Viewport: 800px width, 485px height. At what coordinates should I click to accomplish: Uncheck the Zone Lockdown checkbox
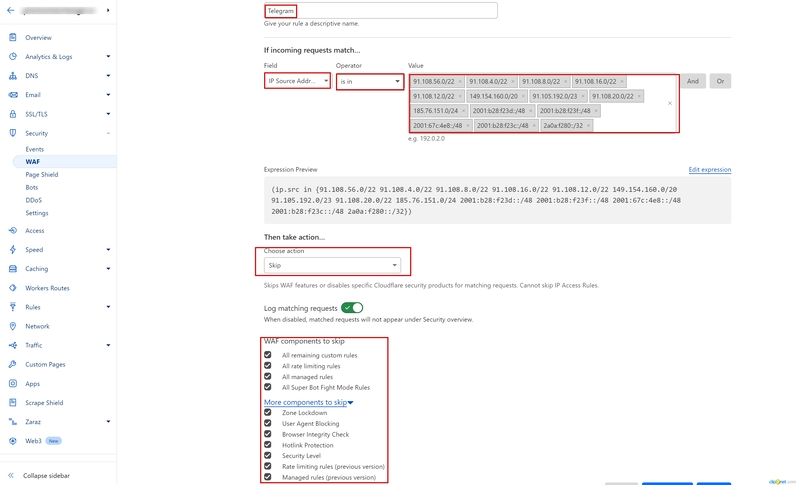point(268,413)
